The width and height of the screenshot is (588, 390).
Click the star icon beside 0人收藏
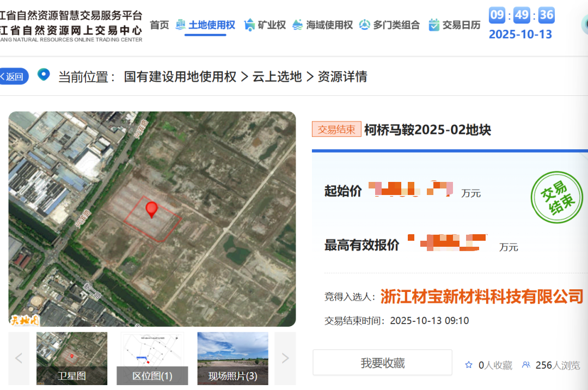click(x=468, y=365)
